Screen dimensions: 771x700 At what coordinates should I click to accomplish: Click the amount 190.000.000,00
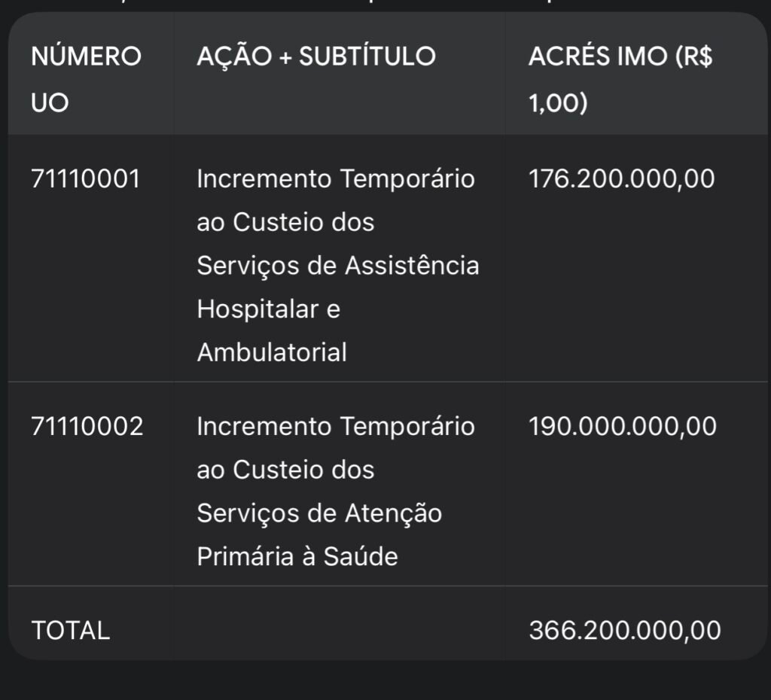click(x=622, y=427)
